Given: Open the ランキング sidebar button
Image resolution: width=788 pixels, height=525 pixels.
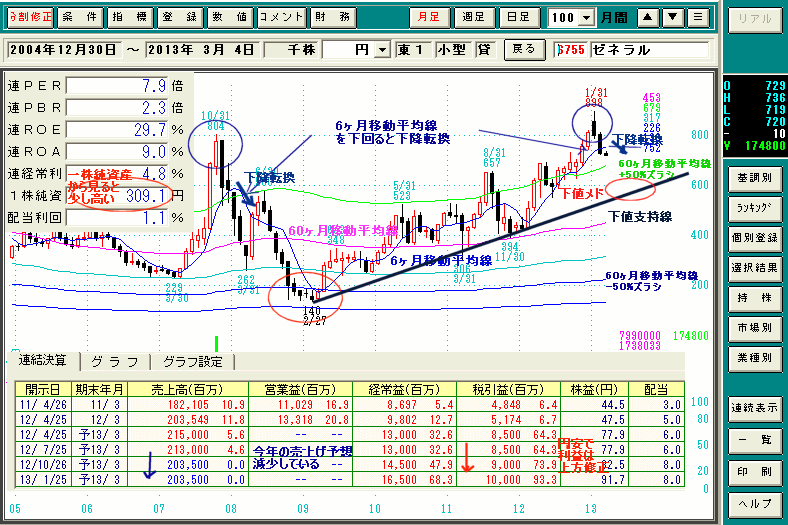Looking at the screenshot, I should coord(755,207).
